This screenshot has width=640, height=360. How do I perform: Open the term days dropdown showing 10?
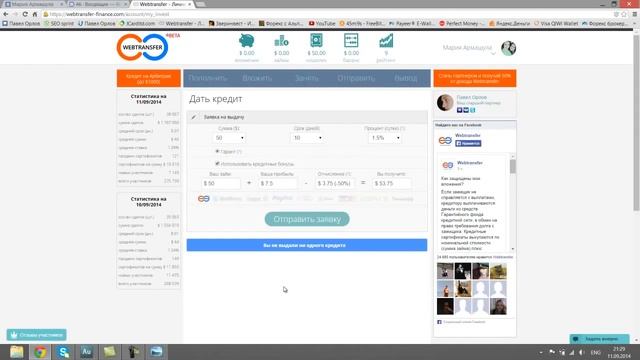307,138
